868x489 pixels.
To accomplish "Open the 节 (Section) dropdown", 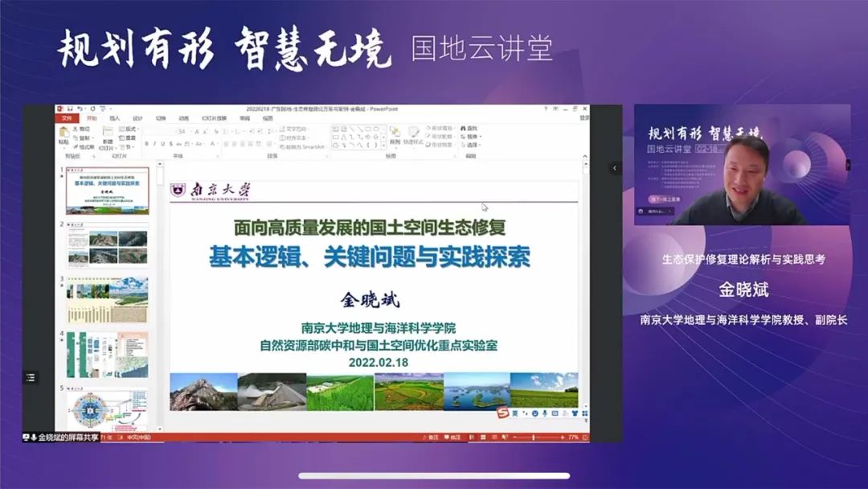I will tap(127, 146).
